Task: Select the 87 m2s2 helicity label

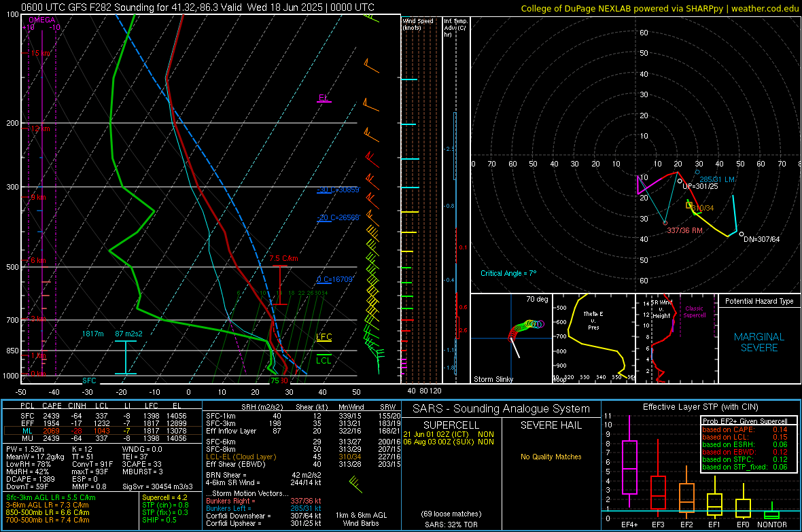Action: coord(129,334)
